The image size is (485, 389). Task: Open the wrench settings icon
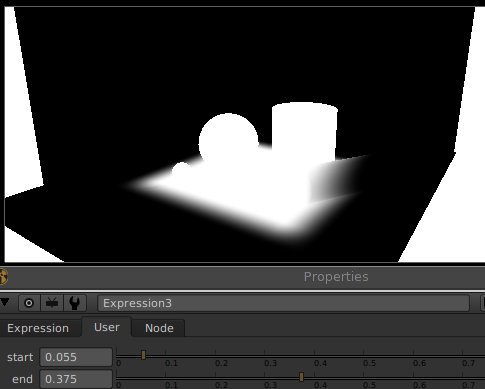coord(75,303)
